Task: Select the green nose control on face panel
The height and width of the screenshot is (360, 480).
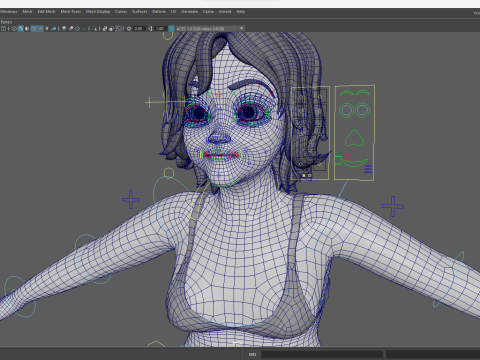Action: pyautogui.click(x=354, y=138)
